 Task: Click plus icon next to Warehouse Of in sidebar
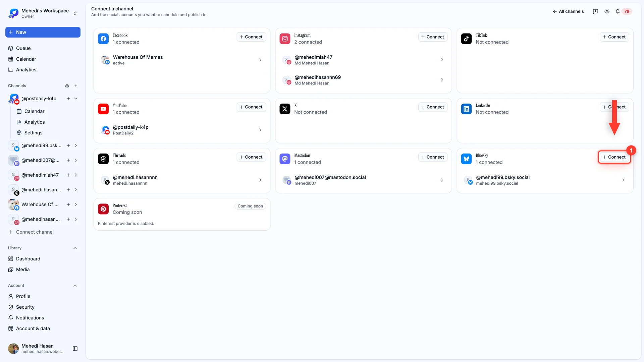68,204
